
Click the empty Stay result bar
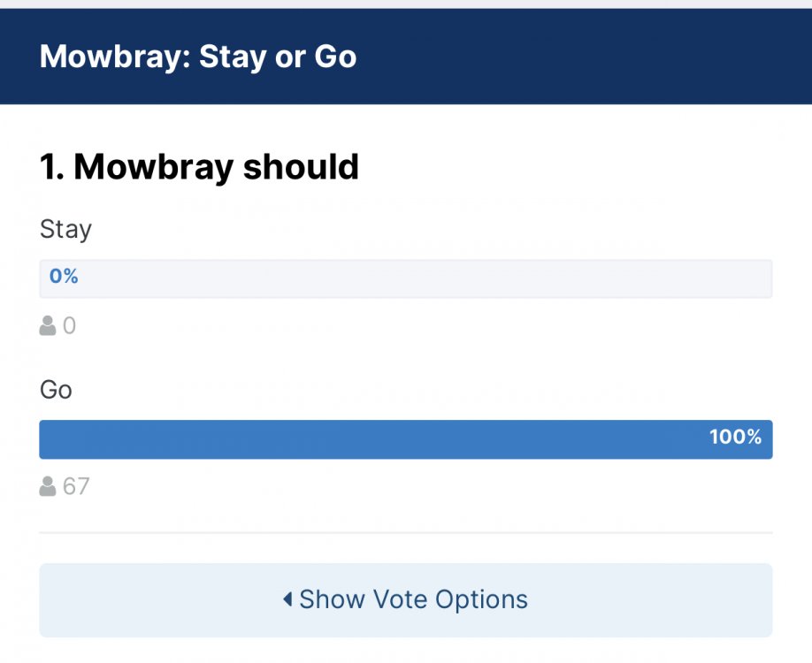click(x=407, y=278)
